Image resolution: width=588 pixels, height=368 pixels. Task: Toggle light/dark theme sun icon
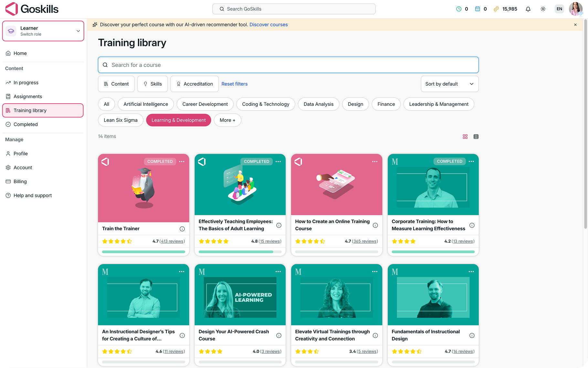pyautogui.click(x=543, y=9)
